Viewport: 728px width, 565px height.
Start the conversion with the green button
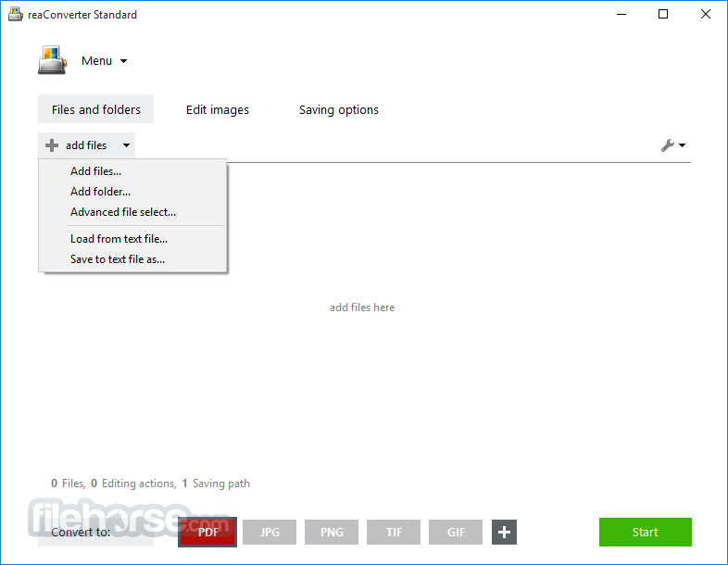(646, 532)
